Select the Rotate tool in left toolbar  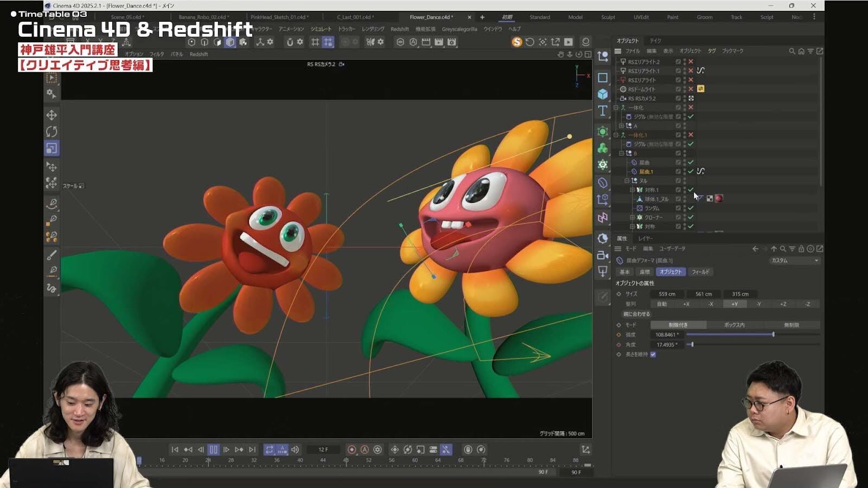(52, 132)
